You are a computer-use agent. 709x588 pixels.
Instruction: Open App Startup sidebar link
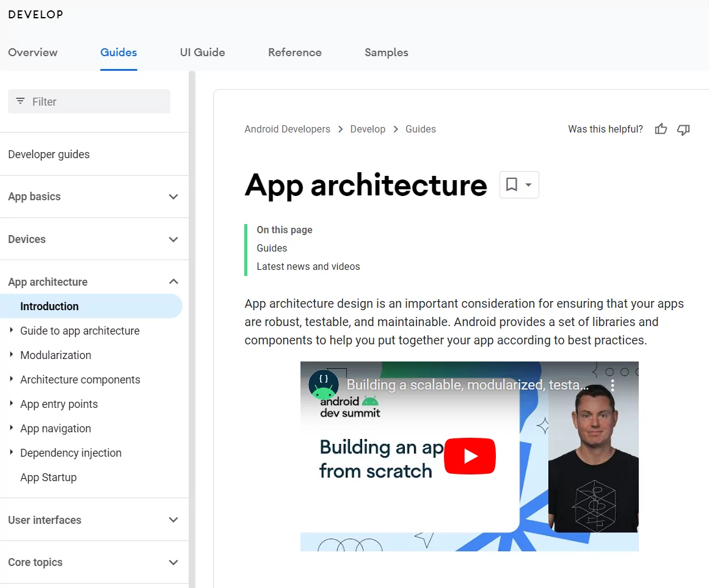(x=48, y=477)
